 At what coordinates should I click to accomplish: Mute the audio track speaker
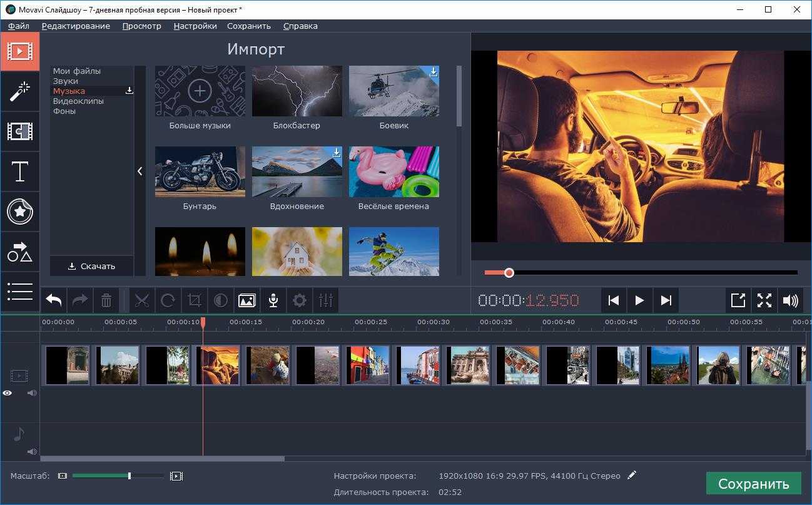point(32,452)
